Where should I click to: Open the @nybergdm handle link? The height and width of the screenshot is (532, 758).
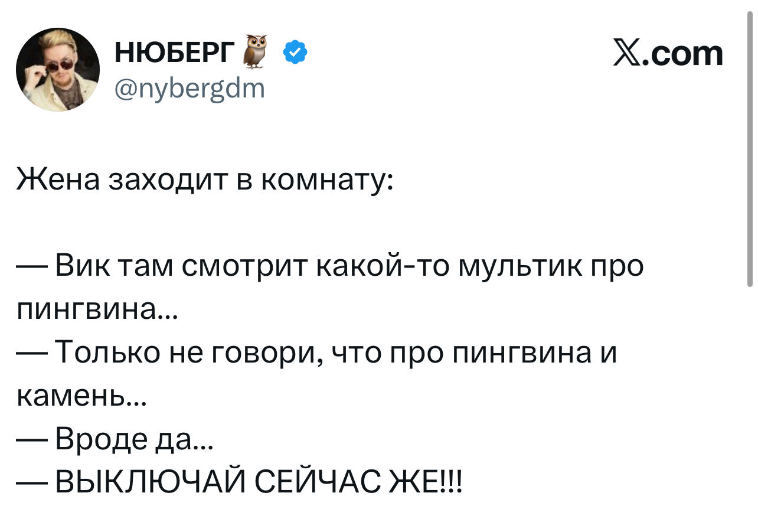pos(190,89)
